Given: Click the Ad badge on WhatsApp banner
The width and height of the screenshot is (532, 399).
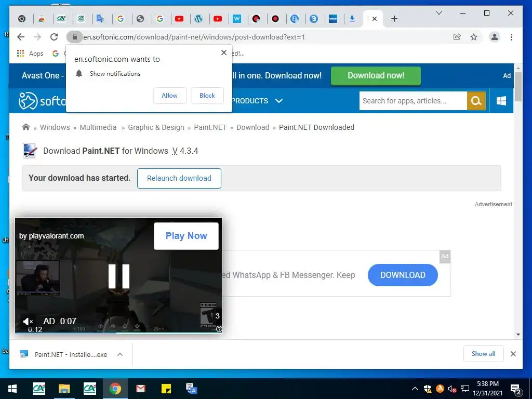Looking at the screenshot, I should (445, 256).
